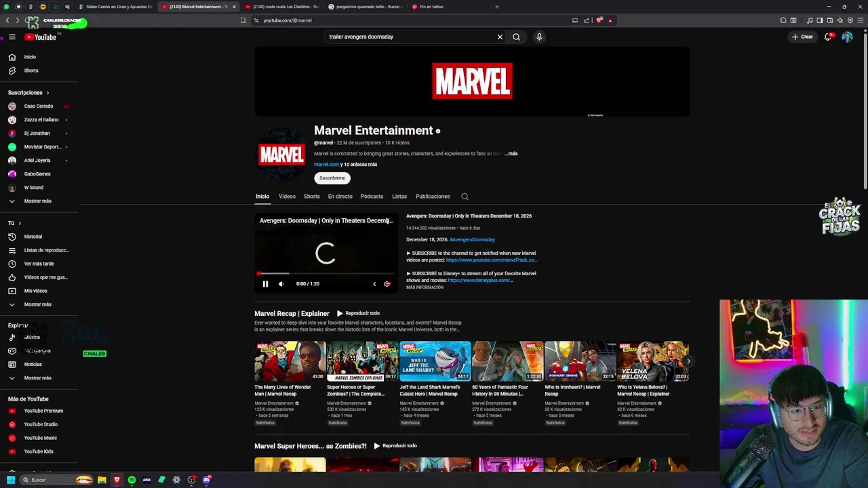868x488 pixels.
Task: Search within the Marvel channel
Action: pyautogui.click(x=465, y=197)
